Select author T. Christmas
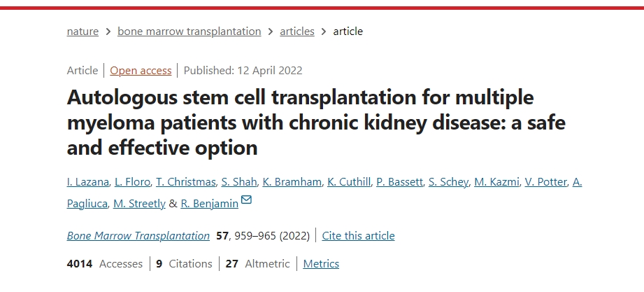This screenshot has width=644, height=292. tap(186, 182)
